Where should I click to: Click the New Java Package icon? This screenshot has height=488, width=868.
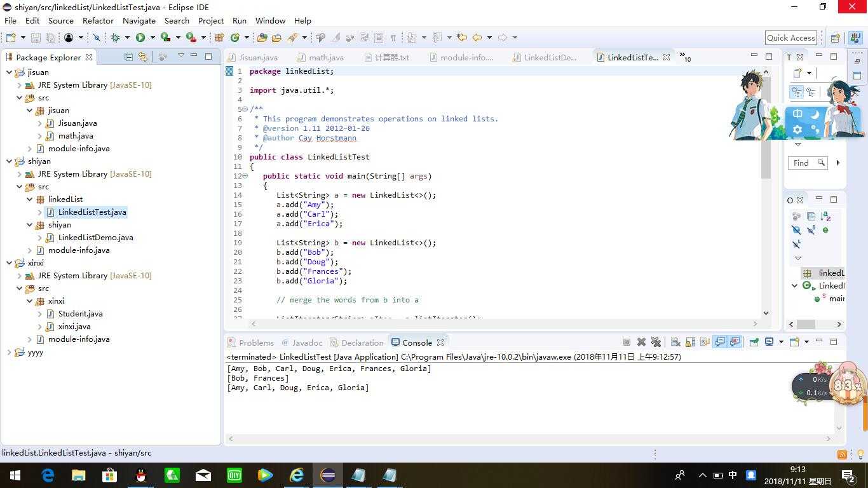(220, 37)
